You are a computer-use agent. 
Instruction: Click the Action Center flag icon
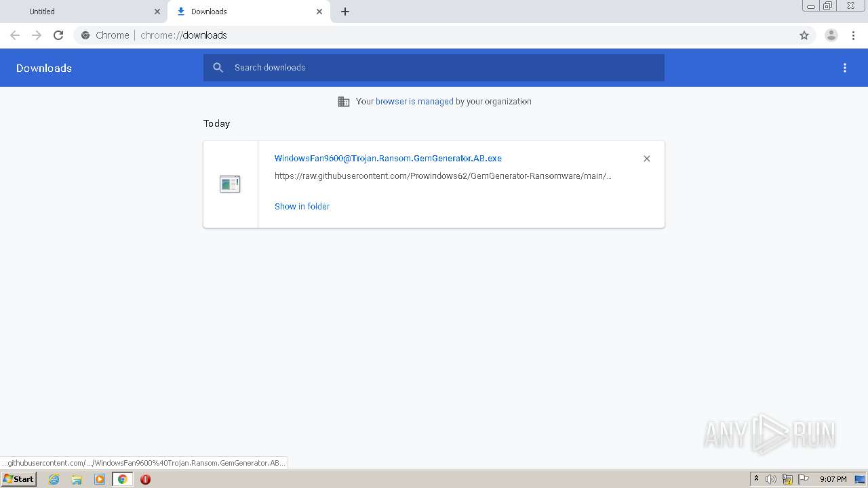pos(804,479)
